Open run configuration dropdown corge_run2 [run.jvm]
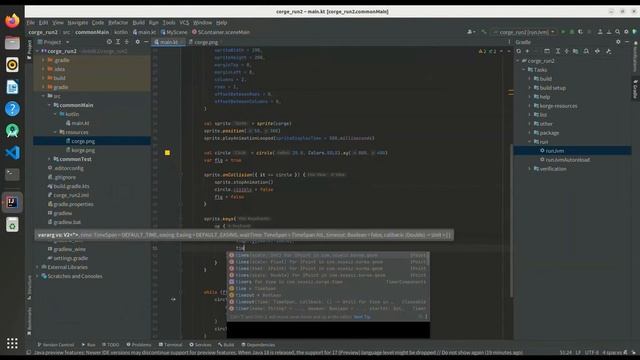The width and height of the screenshot is (640, 360). 524,32
